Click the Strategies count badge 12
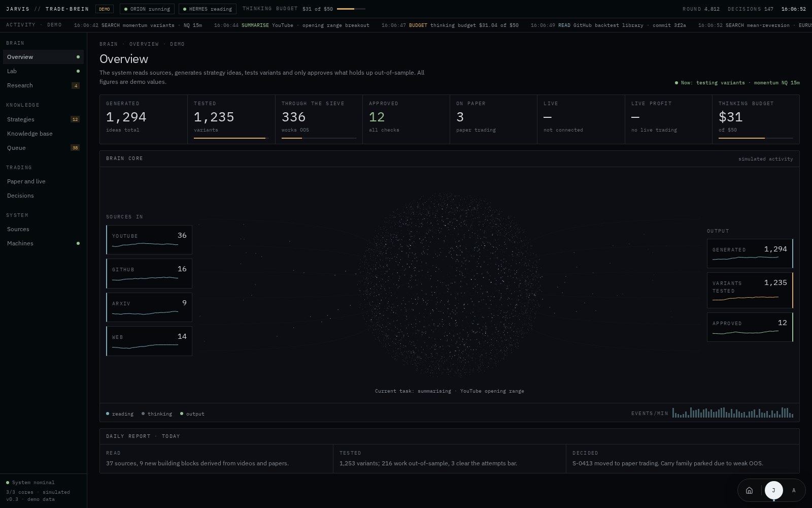The image size is (812, 508). pyautogui.click(x=75, y=119)
